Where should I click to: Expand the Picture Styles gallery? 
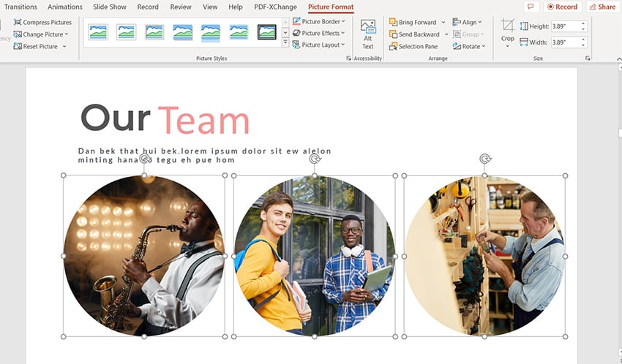[x=285, y=43]
